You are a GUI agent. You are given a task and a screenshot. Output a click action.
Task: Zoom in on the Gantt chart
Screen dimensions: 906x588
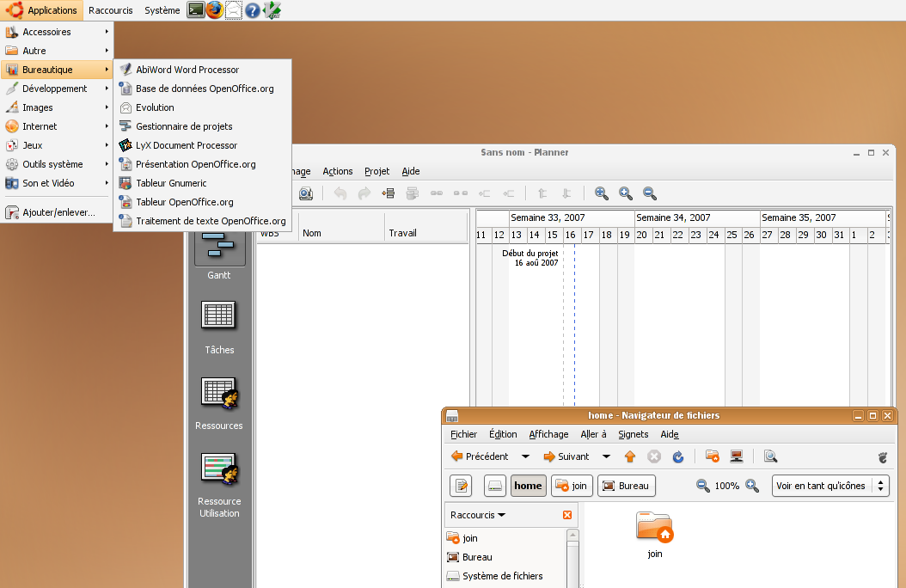click(x=626, y=193)
